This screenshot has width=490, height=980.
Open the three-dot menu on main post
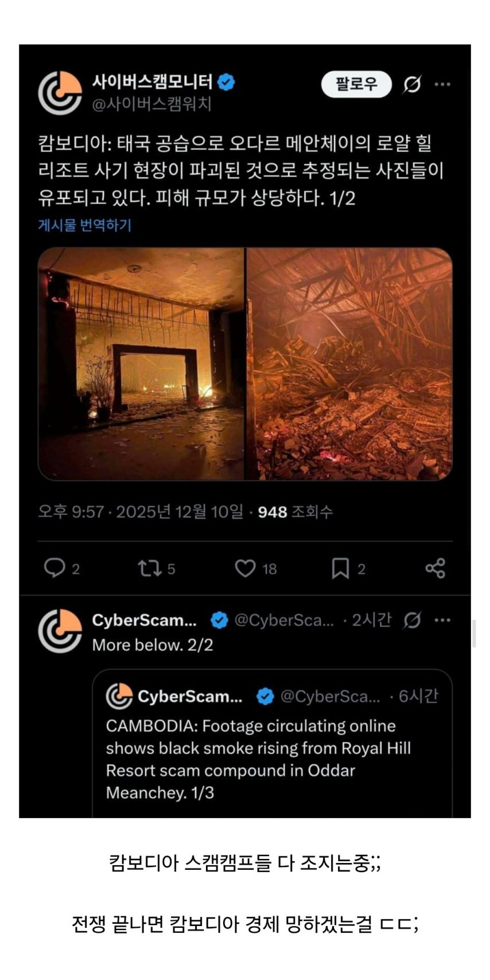442,84
